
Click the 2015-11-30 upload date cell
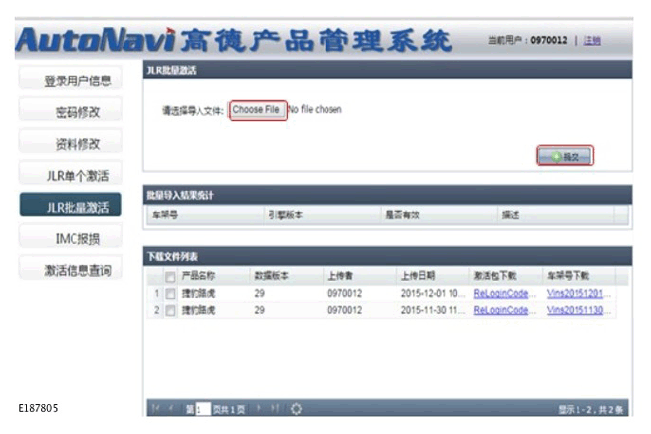(433, 310)
